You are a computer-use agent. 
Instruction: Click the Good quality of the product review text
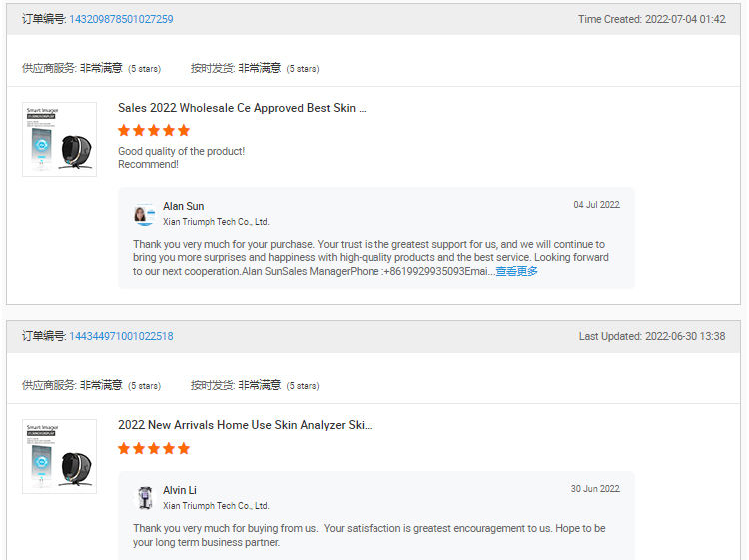tap(181, 152)
